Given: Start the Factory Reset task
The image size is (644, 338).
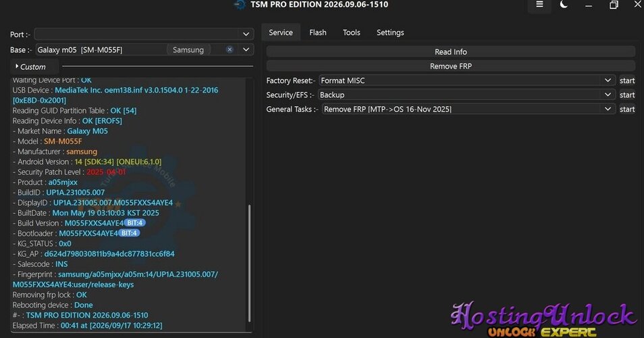Looking at the screenshot, I should point(626,80).
